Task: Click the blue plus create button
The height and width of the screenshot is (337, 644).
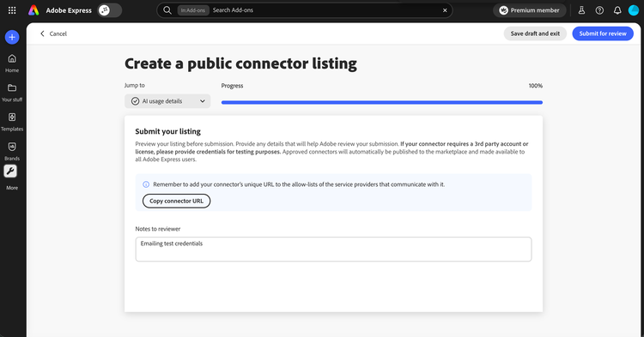Action: (12, 38)
